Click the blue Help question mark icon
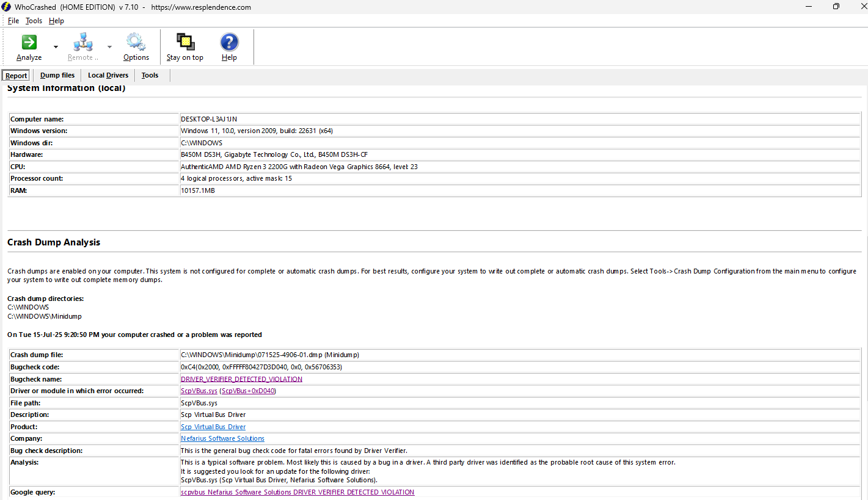 tap(229, 43)
